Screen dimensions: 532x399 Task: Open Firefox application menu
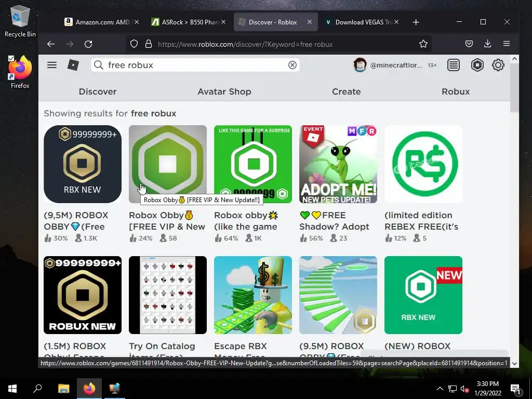click(507, 44)
